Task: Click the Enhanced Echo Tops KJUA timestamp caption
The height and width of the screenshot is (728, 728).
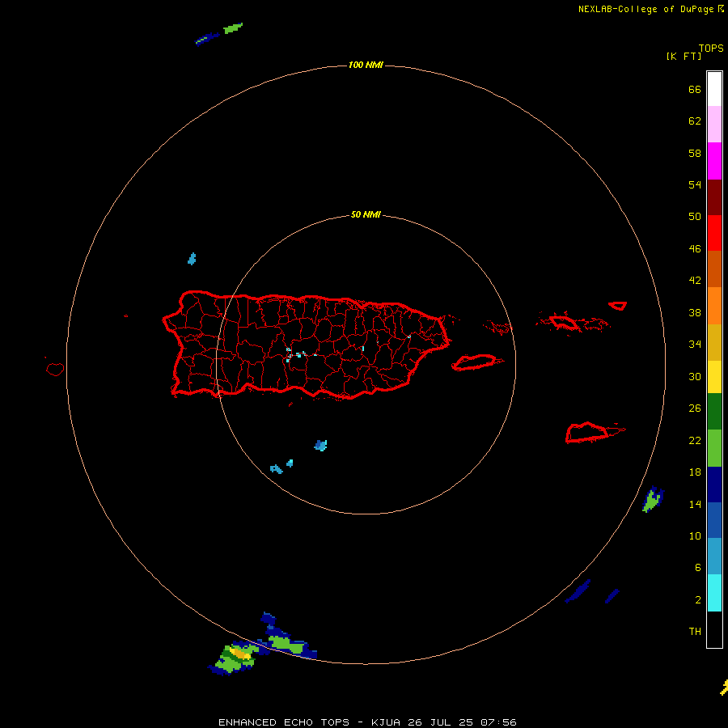Action: pos(367,722)
